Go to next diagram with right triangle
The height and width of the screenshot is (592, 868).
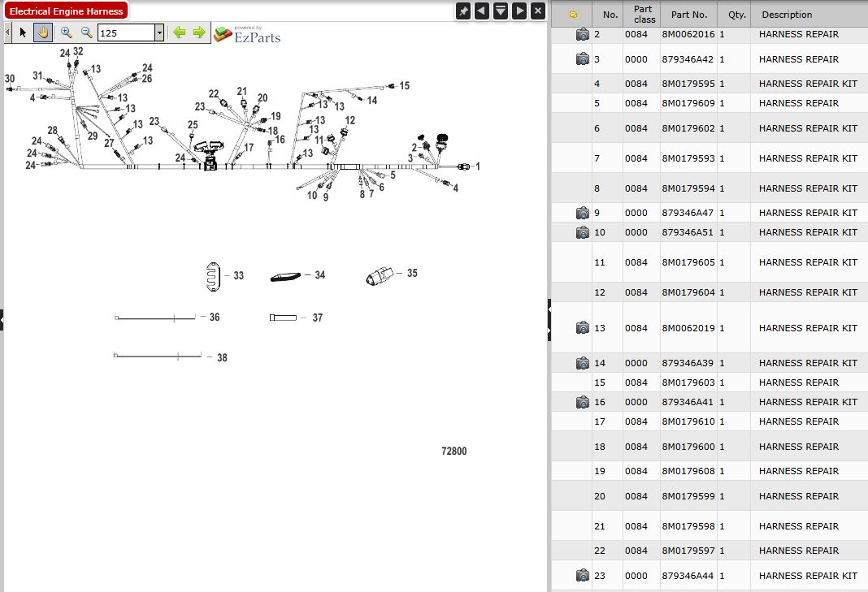coord(519,11)
